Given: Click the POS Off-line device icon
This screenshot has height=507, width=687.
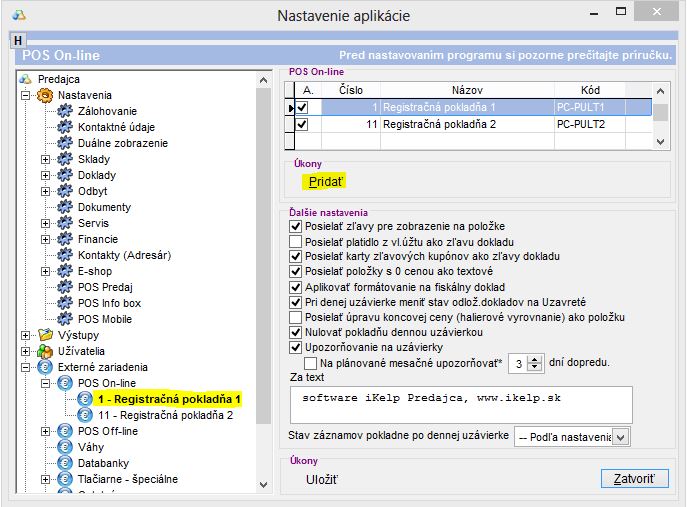Looking at the screenshot, I should click(x=65, y=431).
